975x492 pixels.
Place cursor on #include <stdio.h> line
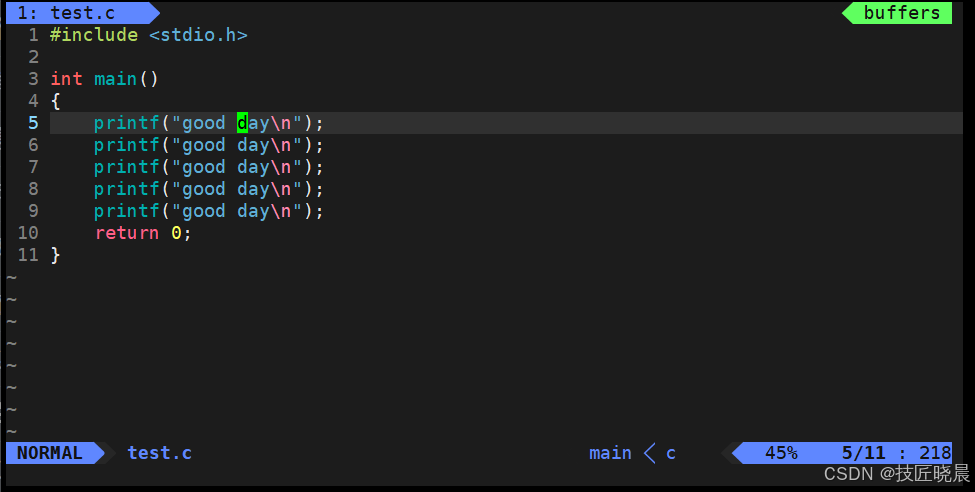(x=149, y=35)
